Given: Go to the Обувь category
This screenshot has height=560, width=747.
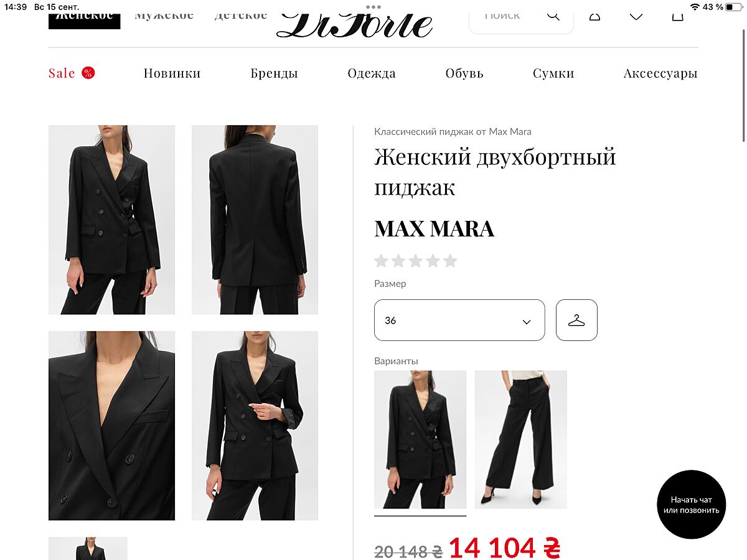Looking at the screenshot, I should tap(464, 73).
